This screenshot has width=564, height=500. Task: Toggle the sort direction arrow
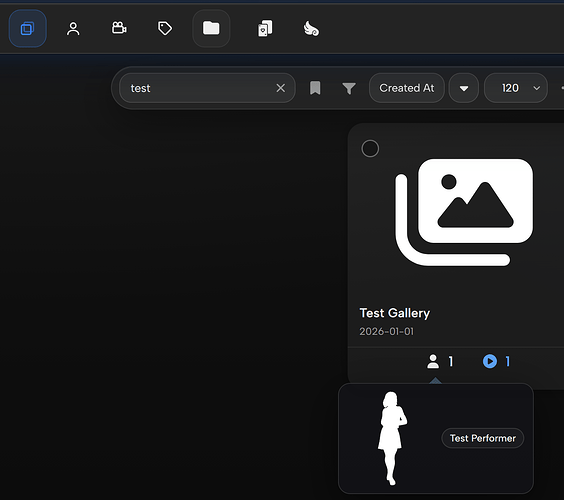464,88
